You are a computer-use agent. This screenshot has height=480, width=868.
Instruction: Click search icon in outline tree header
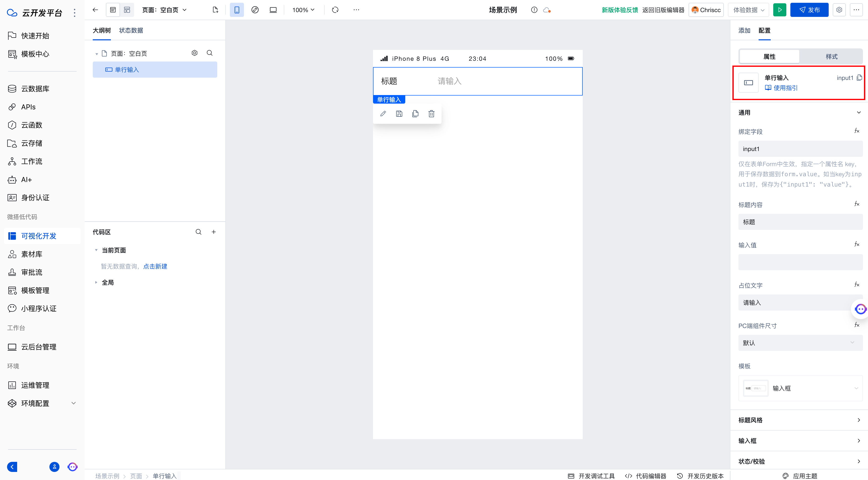pos(210,53)
